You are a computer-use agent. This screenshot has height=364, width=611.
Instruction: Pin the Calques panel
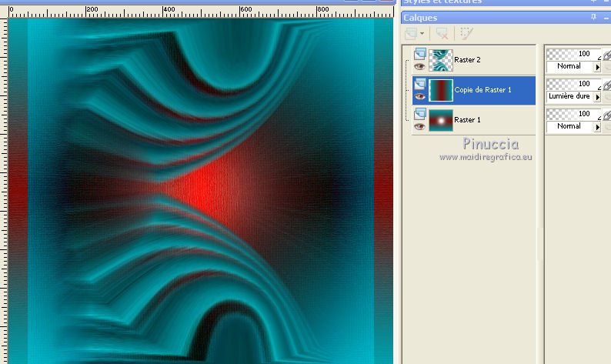[x=593, y=17]
